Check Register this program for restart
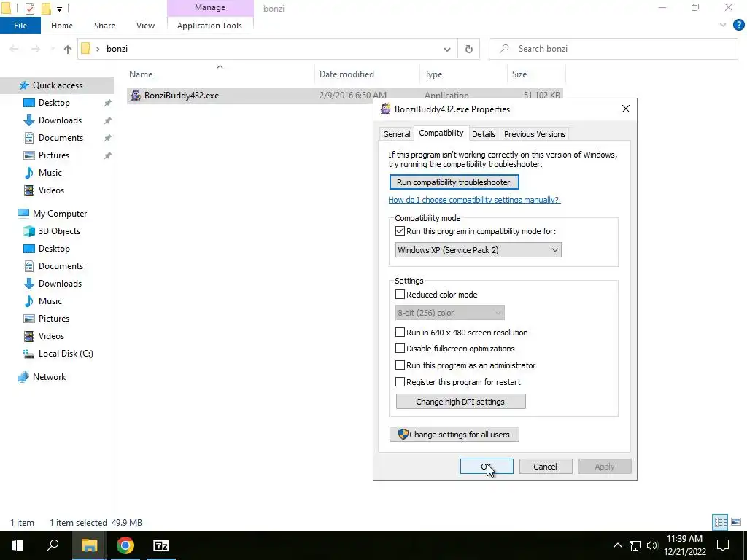The height and width of the screenshot is (560, 747). point(400,382)
